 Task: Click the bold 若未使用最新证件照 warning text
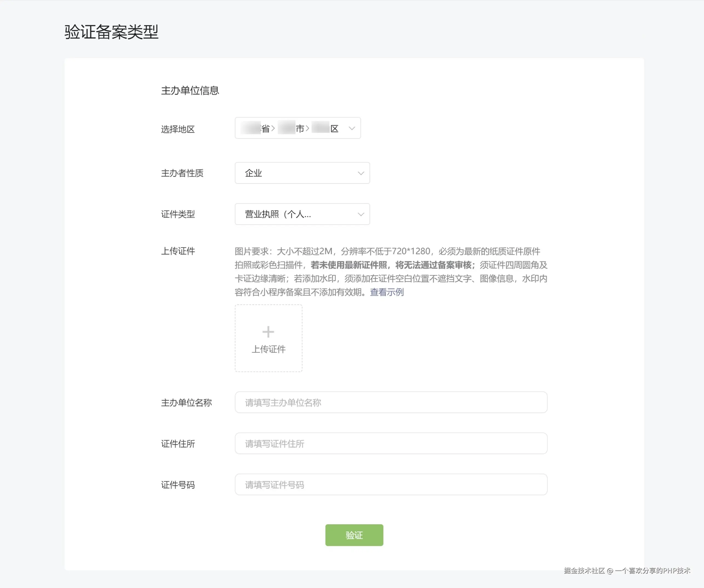pyautogui.click(x=349, y=265)
